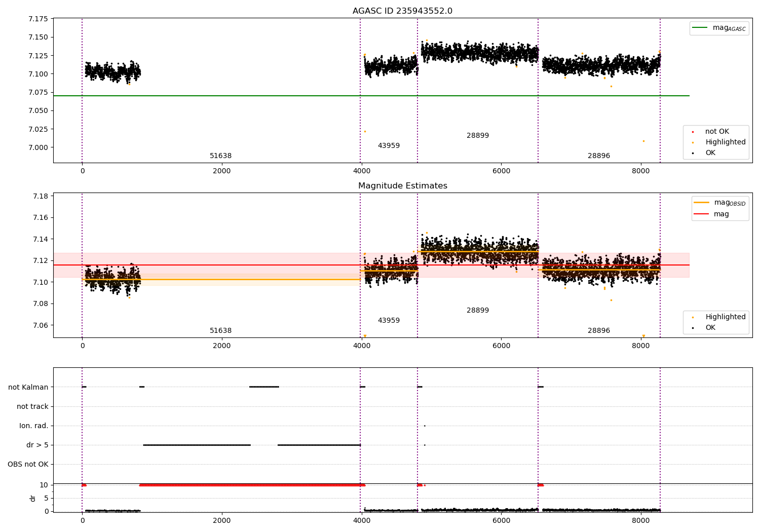The width and height of the screenshot is (760, 532).
Task: Click the "not track" row label
Action: [x=32, y=406]
